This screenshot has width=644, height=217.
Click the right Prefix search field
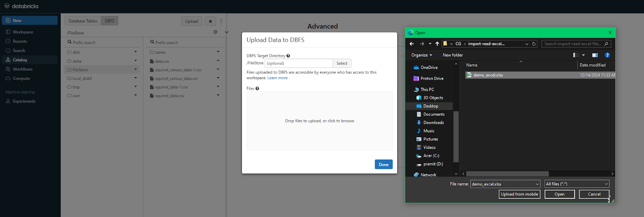click(x=185, y=42)
